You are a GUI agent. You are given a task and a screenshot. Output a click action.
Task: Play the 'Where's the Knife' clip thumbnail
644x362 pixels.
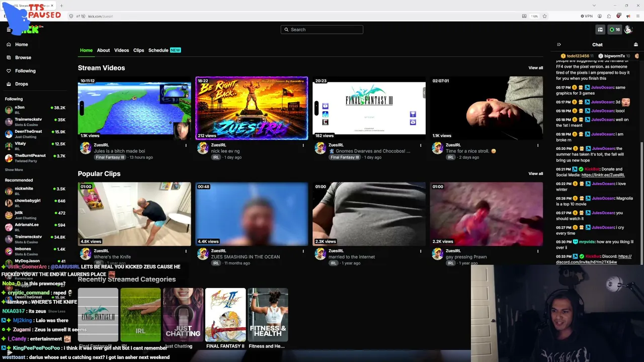[x=134, y=214]
